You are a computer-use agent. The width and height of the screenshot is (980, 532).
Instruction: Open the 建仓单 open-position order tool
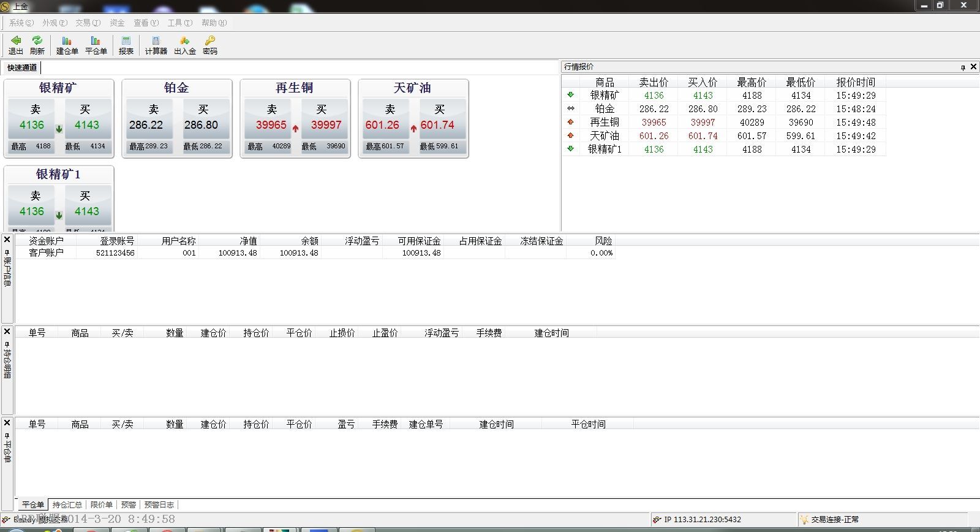click(x=67, y=45)
